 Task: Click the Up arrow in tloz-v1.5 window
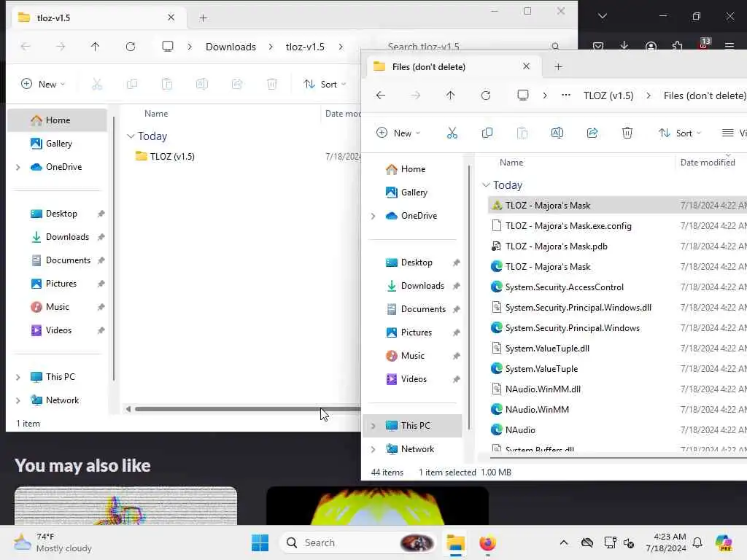(x=96, y=46)
